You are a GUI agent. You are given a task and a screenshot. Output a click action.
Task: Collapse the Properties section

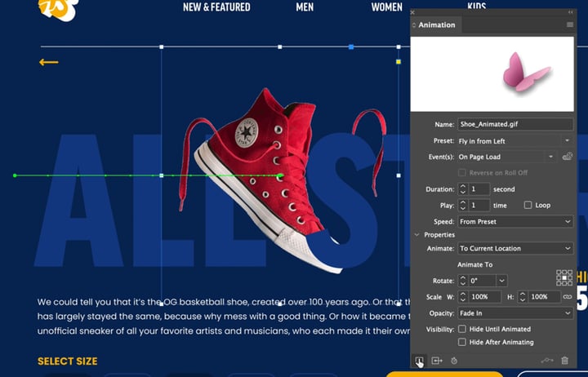pos(416,234)
